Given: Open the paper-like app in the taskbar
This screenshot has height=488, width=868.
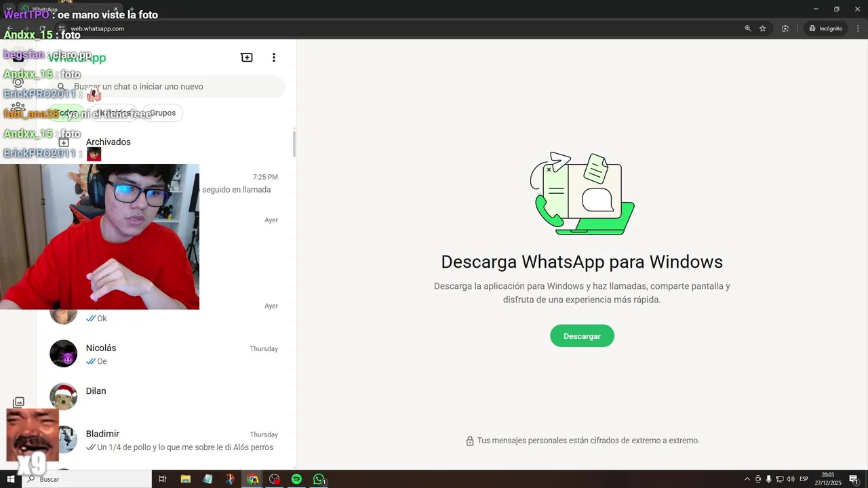Looking at the screenshot, I should click(x=208, y=479).
